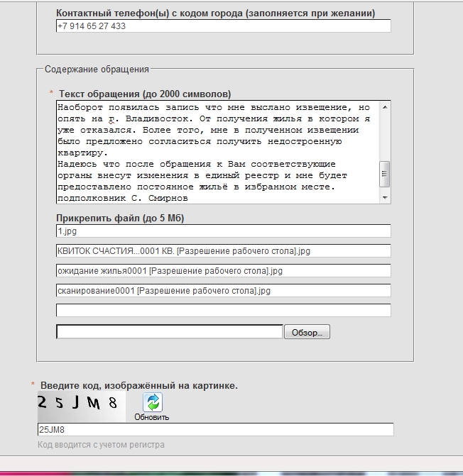
Task: Click the Содержание обращения section heading
Action: (97, 70)
